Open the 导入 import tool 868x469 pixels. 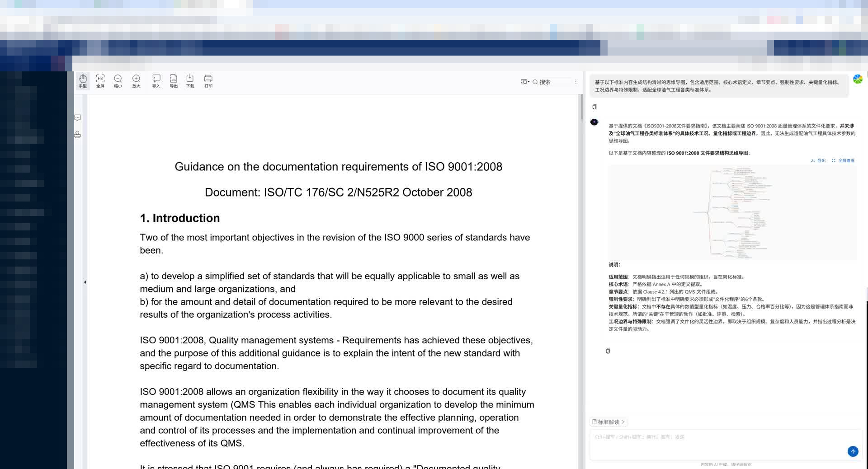156,81
